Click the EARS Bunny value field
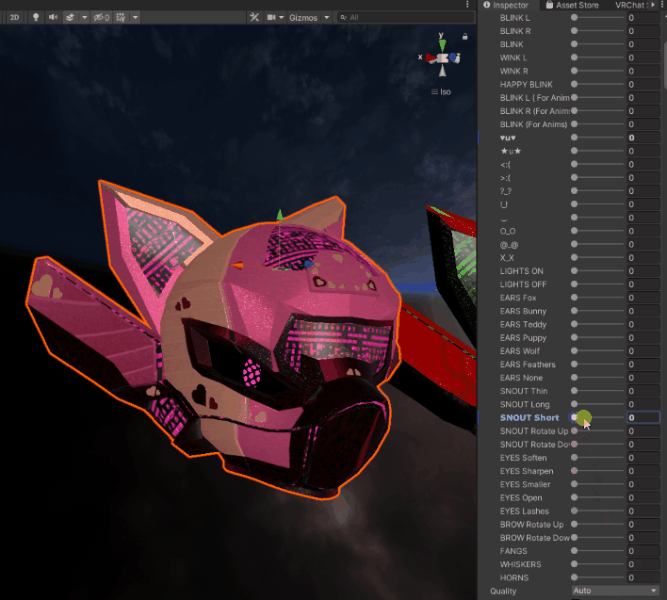667x600 pixels. click(x=643, y=311)
